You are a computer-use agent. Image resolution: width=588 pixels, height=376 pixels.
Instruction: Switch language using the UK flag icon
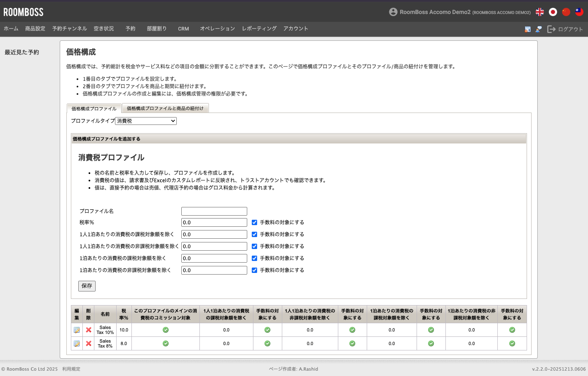click(x=539, y=12)
